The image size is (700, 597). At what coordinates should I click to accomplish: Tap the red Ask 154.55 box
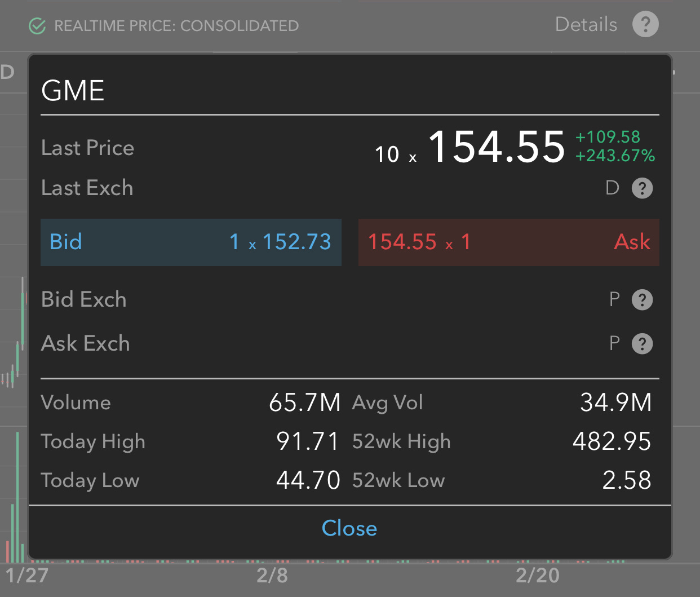509,242
